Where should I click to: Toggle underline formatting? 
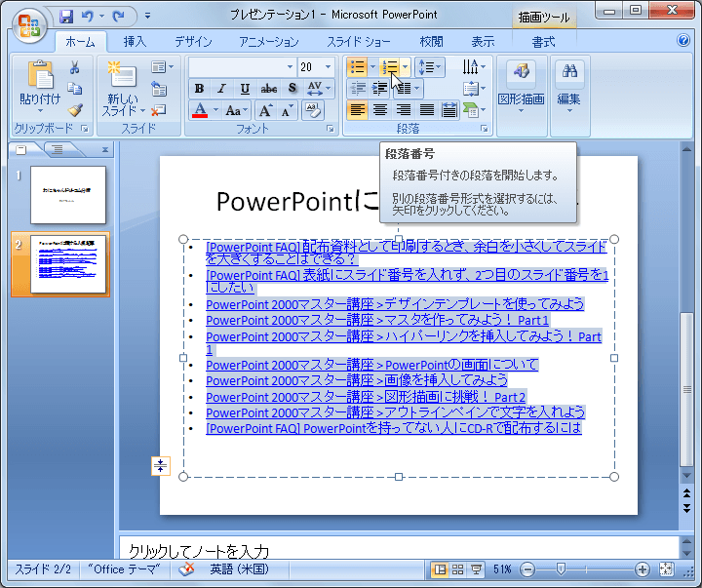click(x=245, y=88)
